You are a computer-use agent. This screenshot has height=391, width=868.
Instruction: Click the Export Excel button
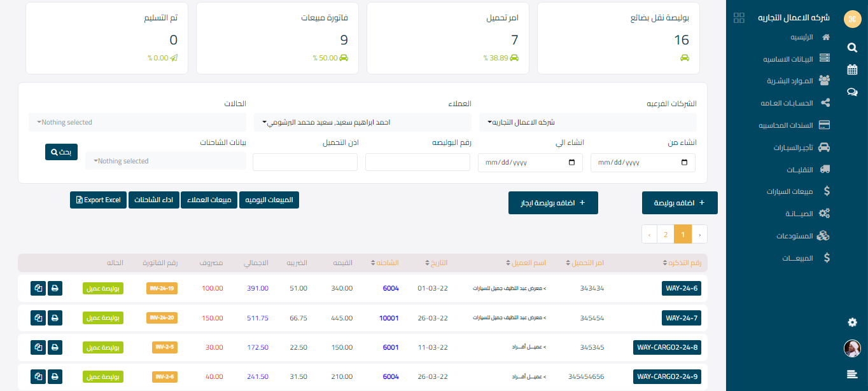98,200
